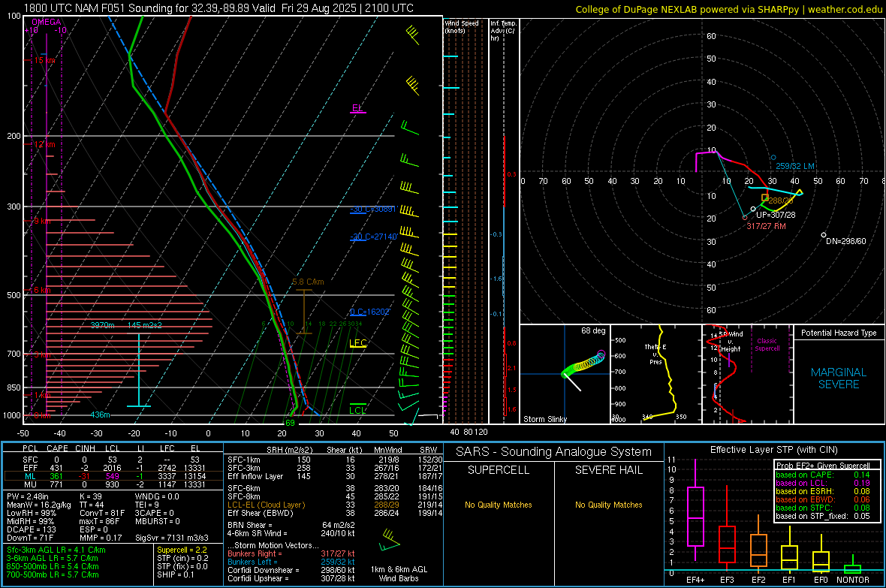Click the OMEGA label on the Skew-T
The height and width of the screenshot is (588, 886).
[47, 22]
